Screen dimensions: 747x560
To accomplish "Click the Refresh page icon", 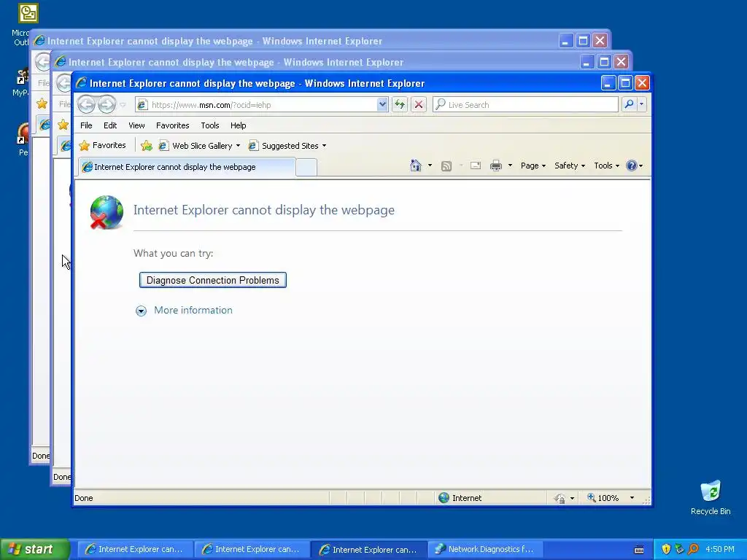I will click(x=400, y=105).
